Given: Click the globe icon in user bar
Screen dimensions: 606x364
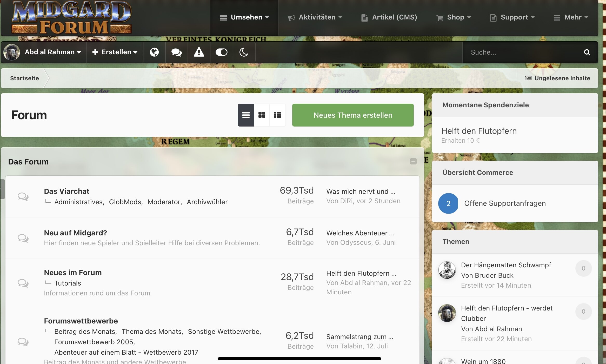Looking at the screenshot, I should coord(154,52).
